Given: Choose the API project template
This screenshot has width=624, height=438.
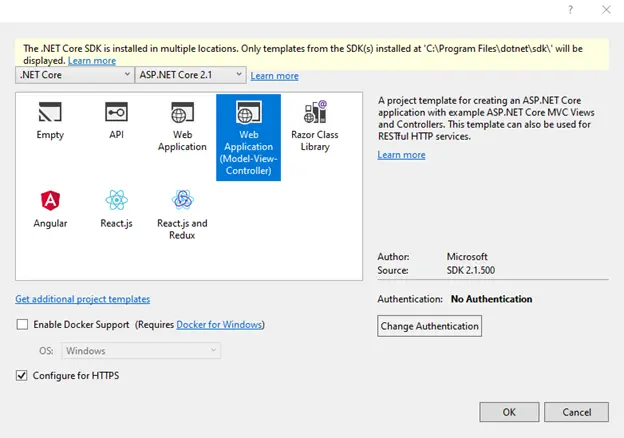Looking at the screenshot, I should pyautogui.click(x=116, y=121).
